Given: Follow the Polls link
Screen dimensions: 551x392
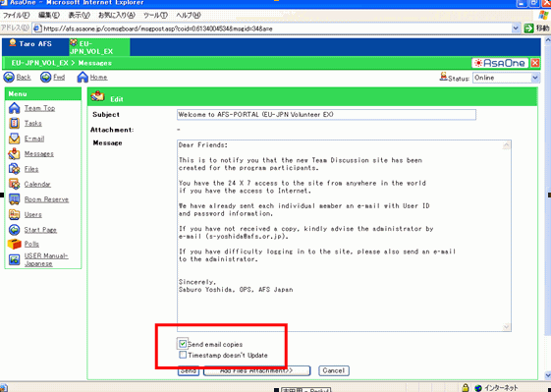Looking at the screenshot, I should [31, 244].
